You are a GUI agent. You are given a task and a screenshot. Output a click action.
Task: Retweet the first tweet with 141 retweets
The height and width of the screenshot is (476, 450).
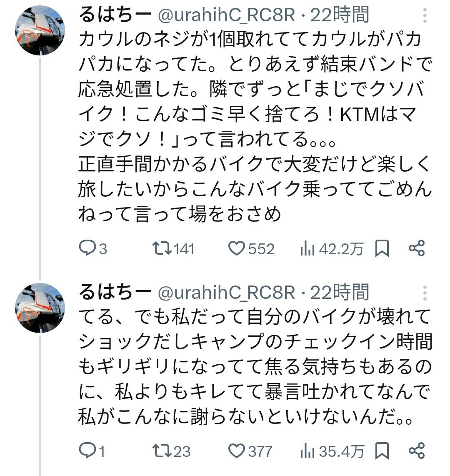(173, 248)
